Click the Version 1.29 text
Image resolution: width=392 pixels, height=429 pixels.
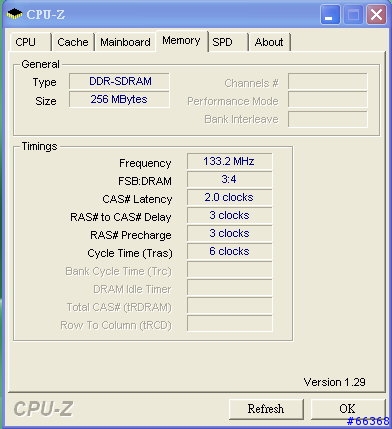coord(334,382)
